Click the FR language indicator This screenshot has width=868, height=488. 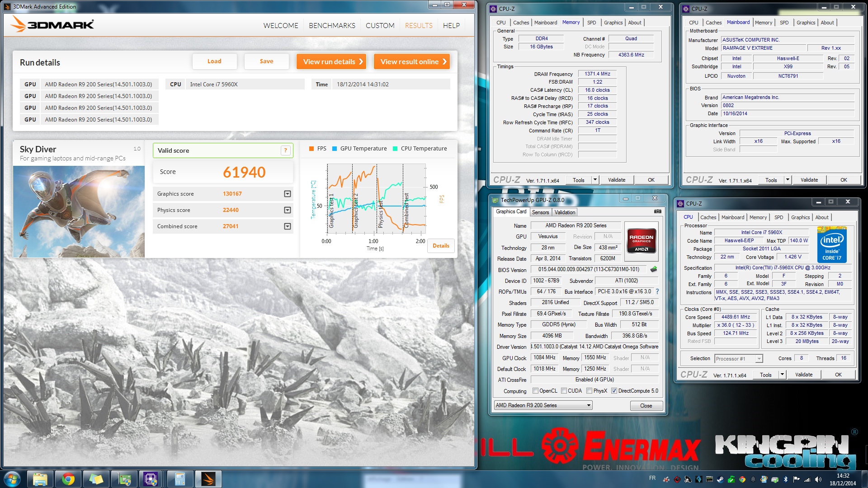pyautogui.click(x=652, y=478)
